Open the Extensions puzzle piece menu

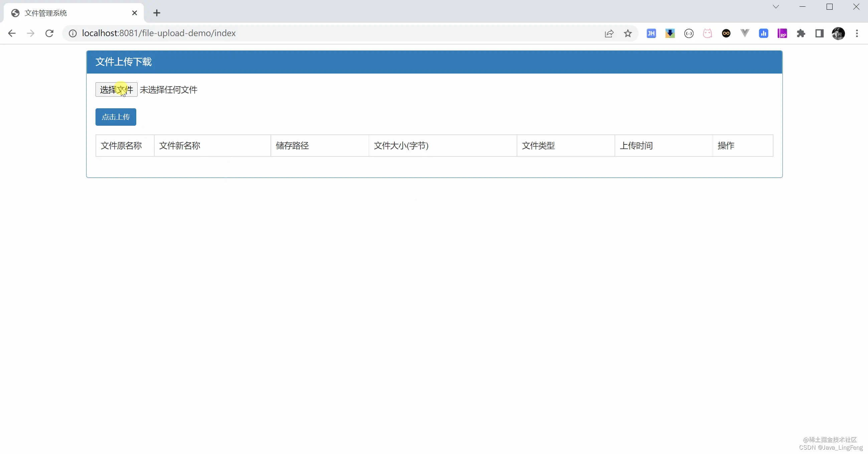[x=801, y=33]
